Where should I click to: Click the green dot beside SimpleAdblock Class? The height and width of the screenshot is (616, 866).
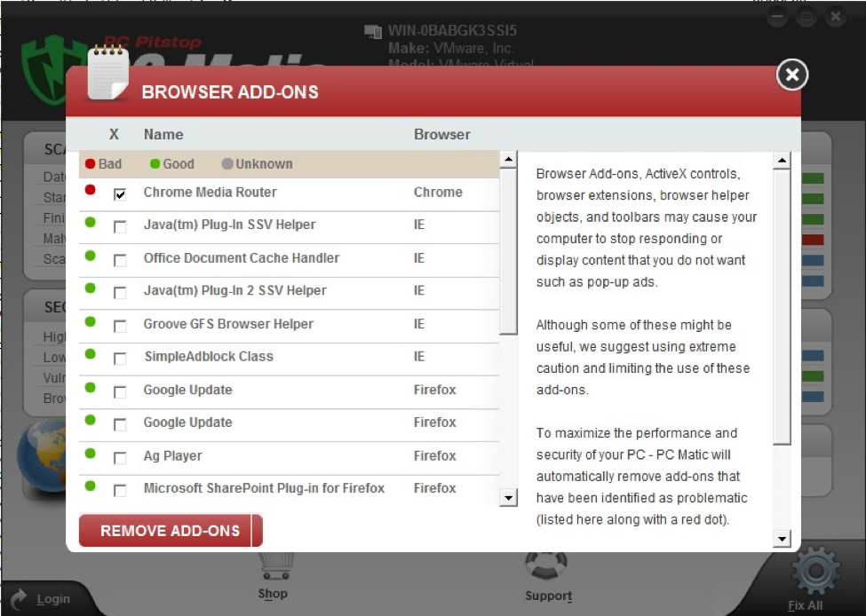90,354
